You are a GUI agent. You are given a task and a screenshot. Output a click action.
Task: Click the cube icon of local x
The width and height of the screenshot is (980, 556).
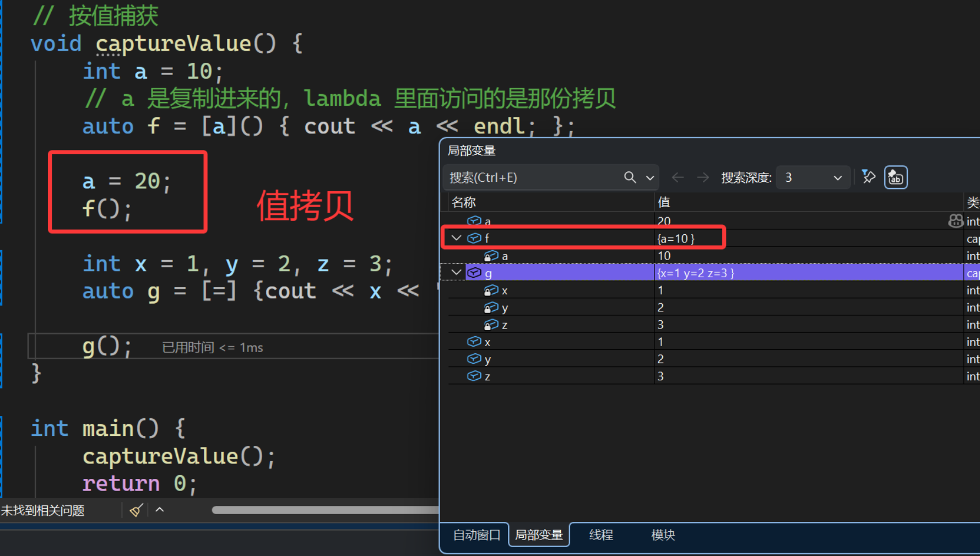[x=474, y=342]
